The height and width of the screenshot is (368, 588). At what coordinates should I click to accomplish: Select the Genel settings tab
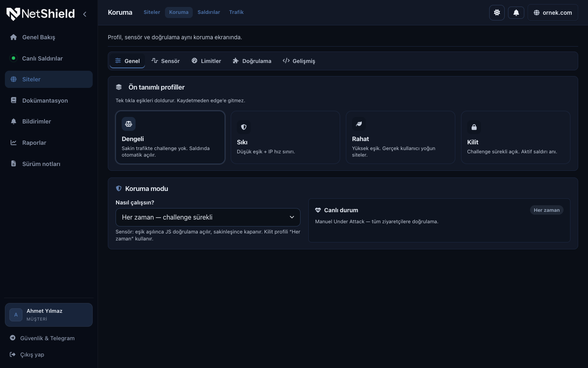point(127,61)
